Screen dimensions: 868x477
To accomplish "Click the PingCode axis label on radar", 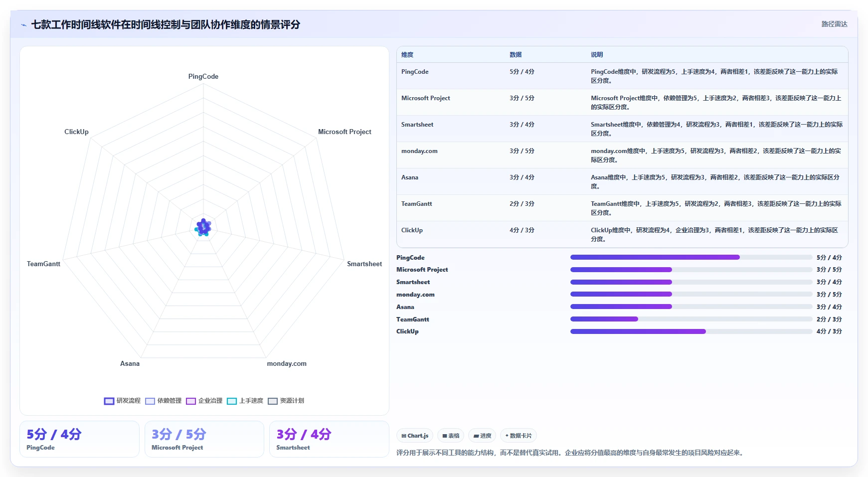I will 203,76.
